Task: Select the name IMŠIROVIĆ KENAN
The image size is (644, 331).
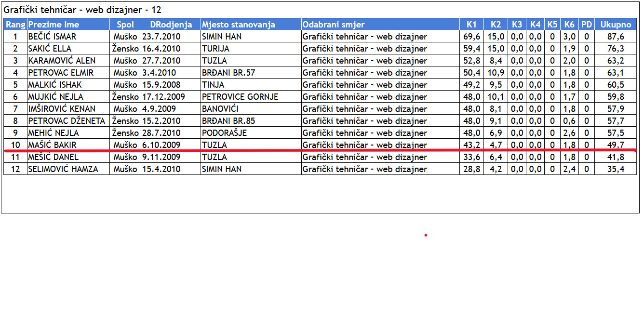Action: click(62, 109)
